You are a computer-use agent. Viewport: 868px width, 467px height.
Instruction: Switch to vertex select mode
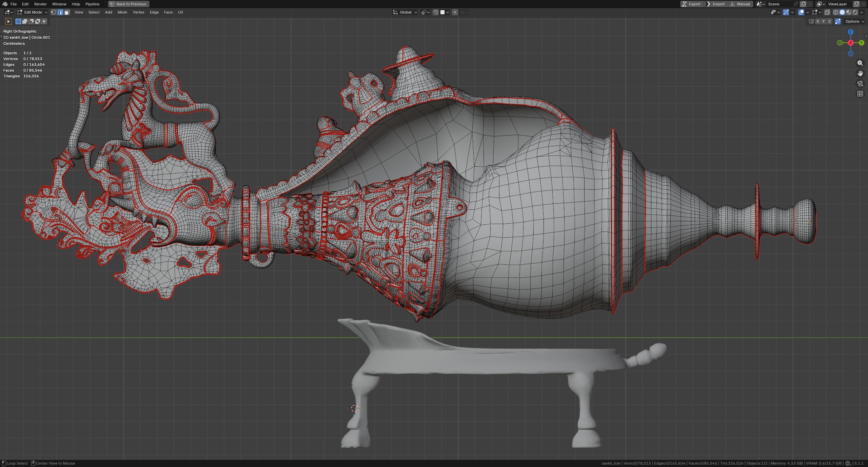pos(54,12)
